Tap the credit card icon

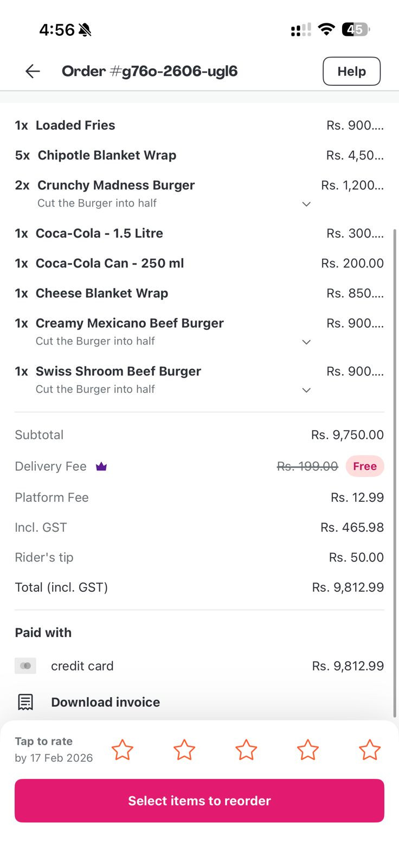[25, 666]
